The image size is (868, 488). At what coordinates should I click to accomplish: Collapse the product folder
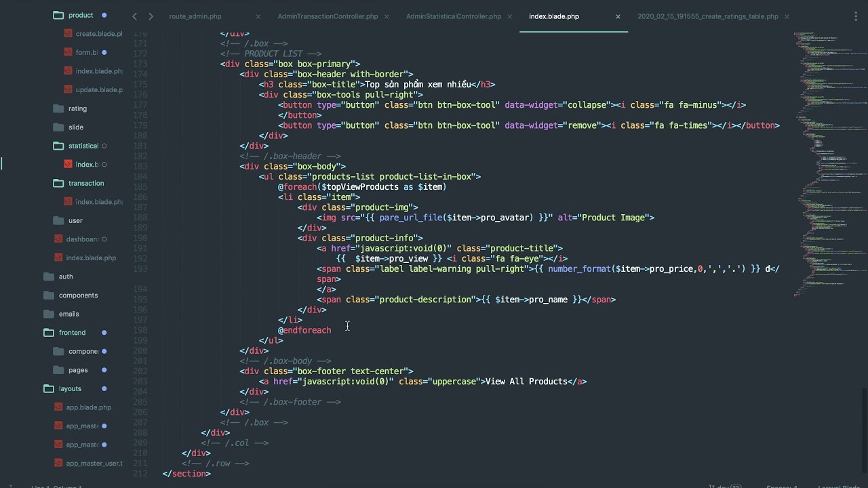[58, 15]
